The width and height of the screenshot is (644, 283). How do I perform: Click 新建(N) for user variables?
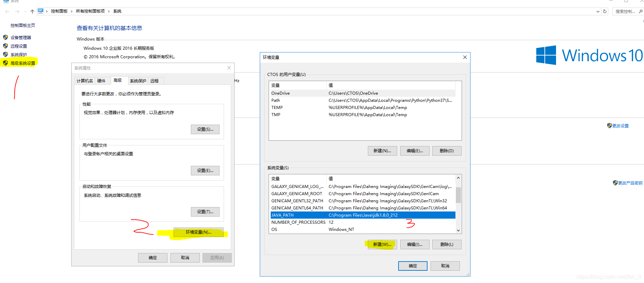point(382,151)
